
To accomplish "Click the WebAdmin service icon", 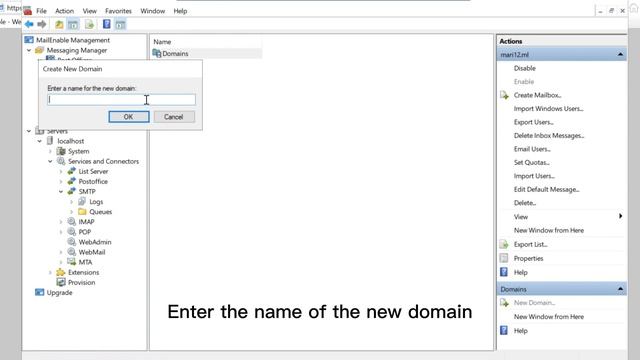I will (71, 242).
